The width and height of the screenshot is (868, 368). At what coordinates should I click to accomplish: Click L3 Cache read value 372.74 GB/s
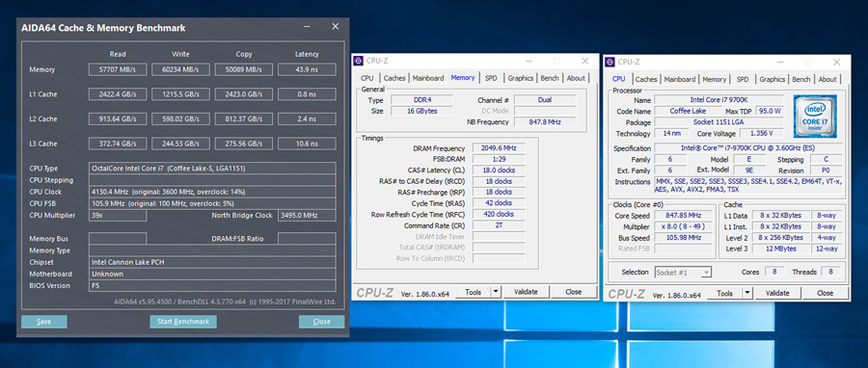coord(118,144)
